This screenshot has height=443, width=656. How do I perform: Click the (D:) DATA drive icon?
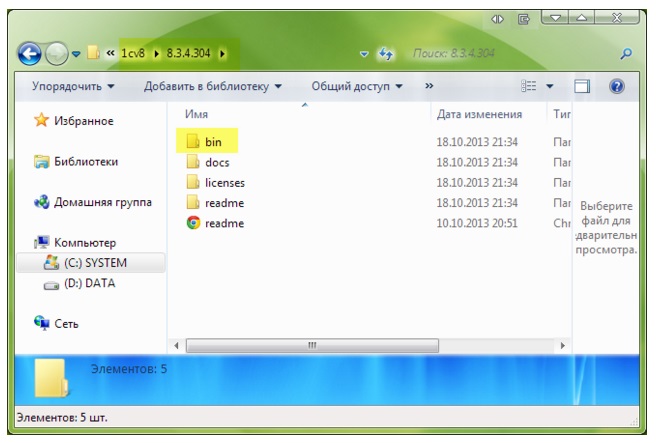[x=51, y=285]
